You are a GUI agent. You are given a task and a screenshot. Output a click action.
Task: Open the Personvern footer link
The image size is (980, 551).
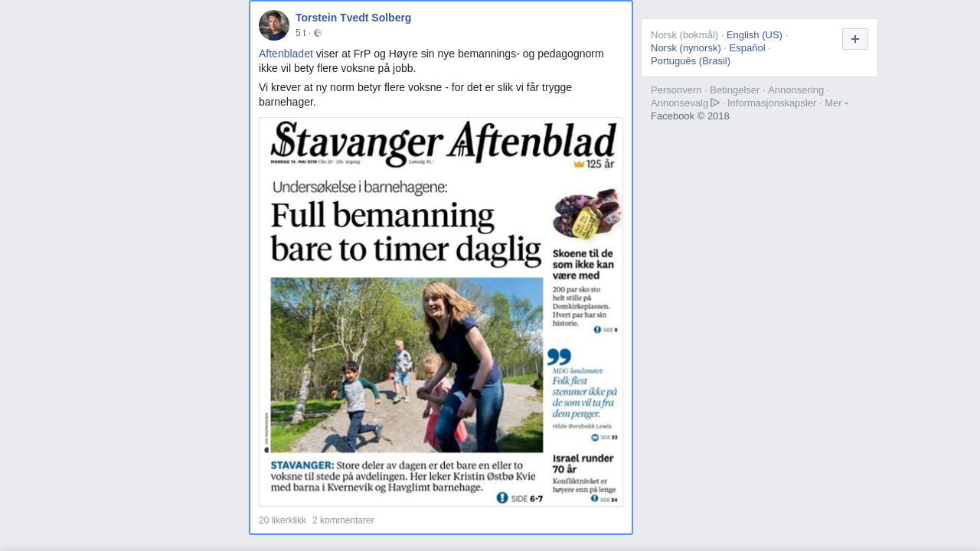tap(676, 90)
